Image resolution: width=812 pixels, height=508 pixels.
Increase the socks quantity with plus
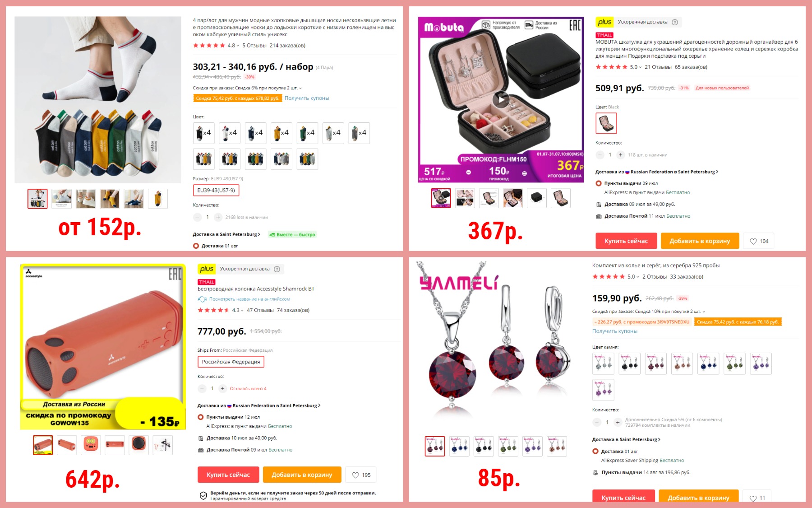click(x=218, y=217)
